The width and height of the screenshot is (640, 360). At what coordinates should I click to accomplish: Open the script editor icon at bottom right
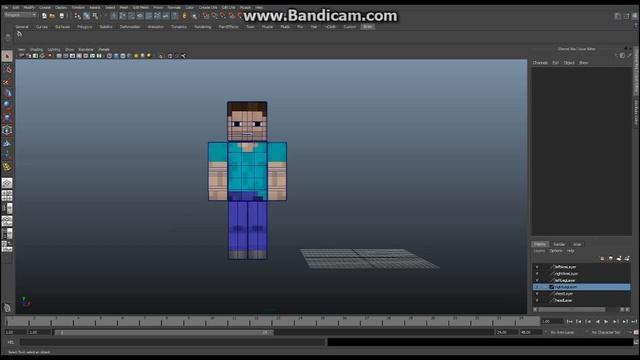636,342
